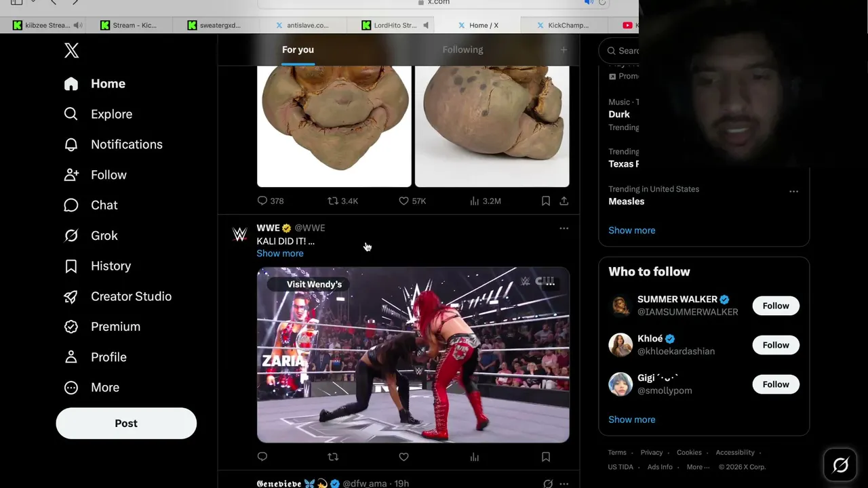
Task: Click Show more under the trending list
Action: coord(632,230)
